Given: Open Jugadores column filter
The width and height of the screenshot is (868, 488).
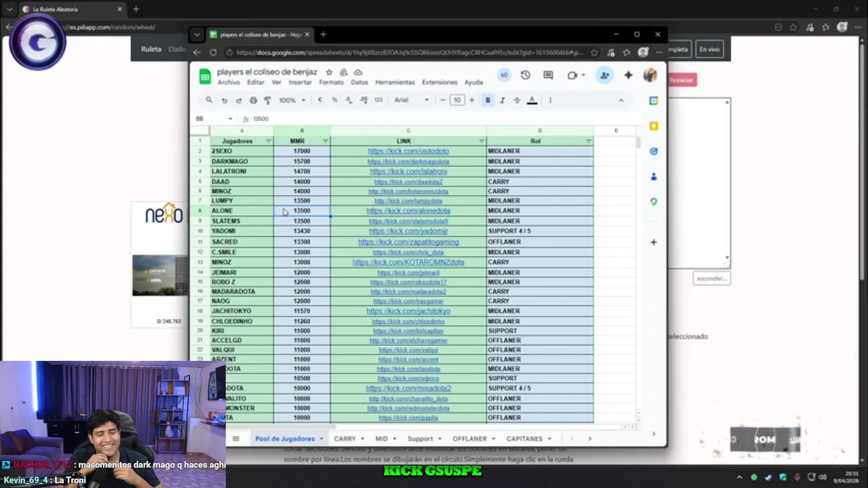Looking at the screenshot, I should 269,141.
